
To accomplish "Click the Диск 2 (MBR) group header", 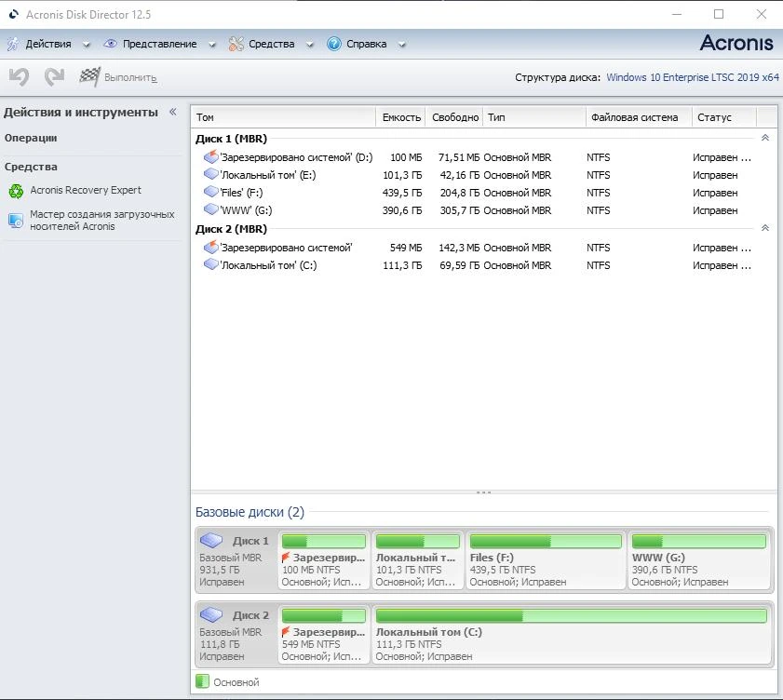I will pyautogui.click(x=231, y=229).
